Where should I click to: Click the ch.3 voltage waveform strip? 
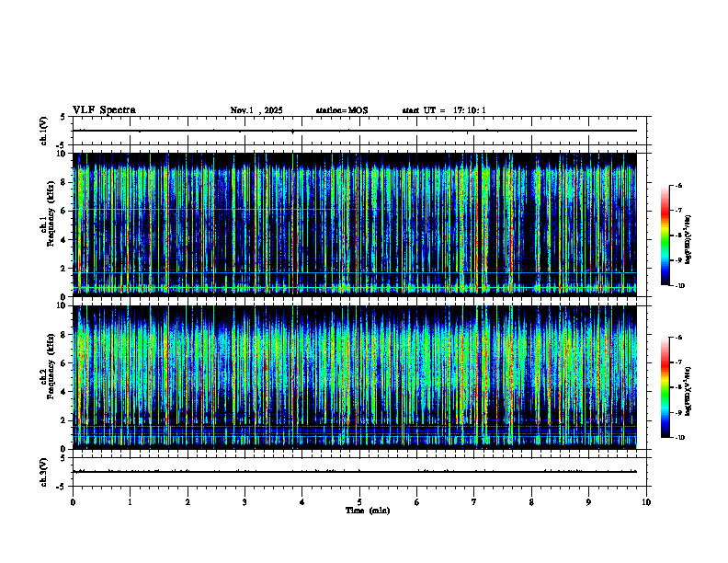tap(359, 472)
